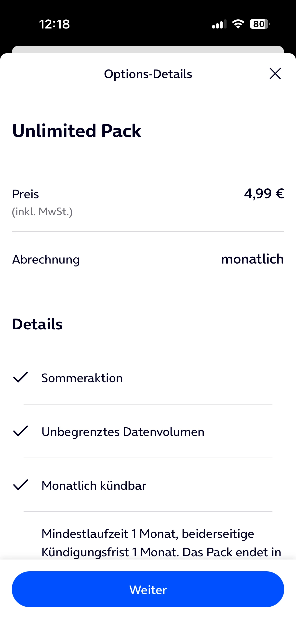The height and width of the screenshot is (644, 296).
Task: Tap the monatlich billing value
Action: 252,259
